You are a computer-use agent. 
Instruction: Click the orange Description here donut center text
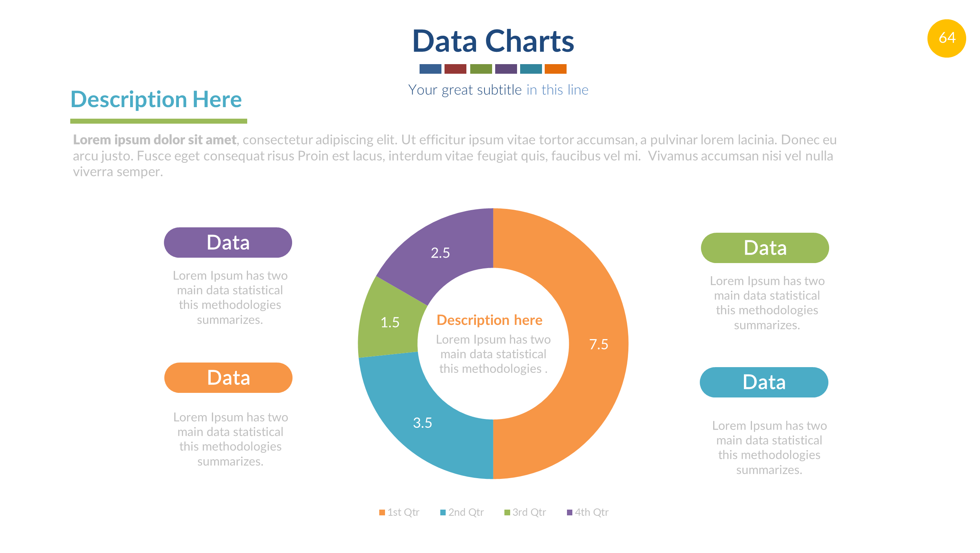click(x=489, y=320)
